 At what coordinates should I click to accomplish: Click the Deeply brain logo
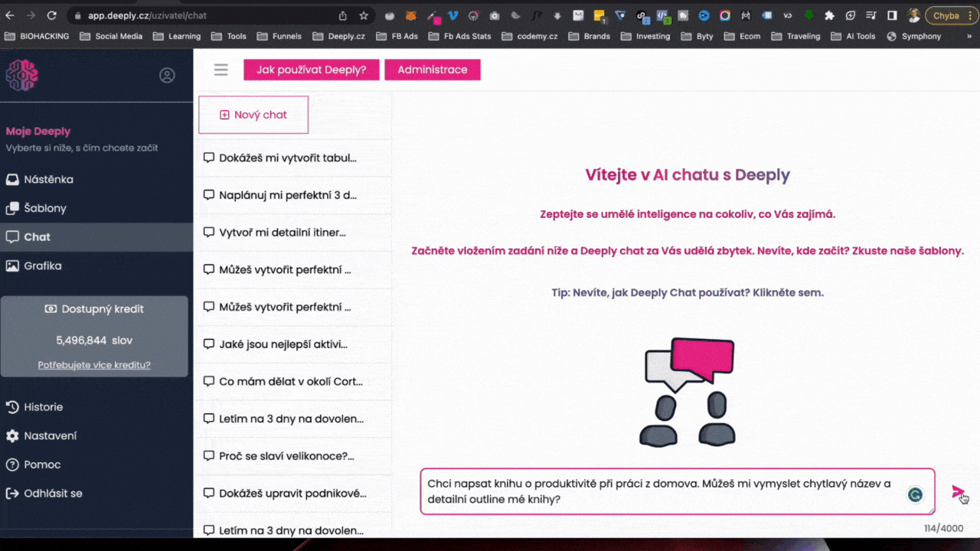(22, 75)
